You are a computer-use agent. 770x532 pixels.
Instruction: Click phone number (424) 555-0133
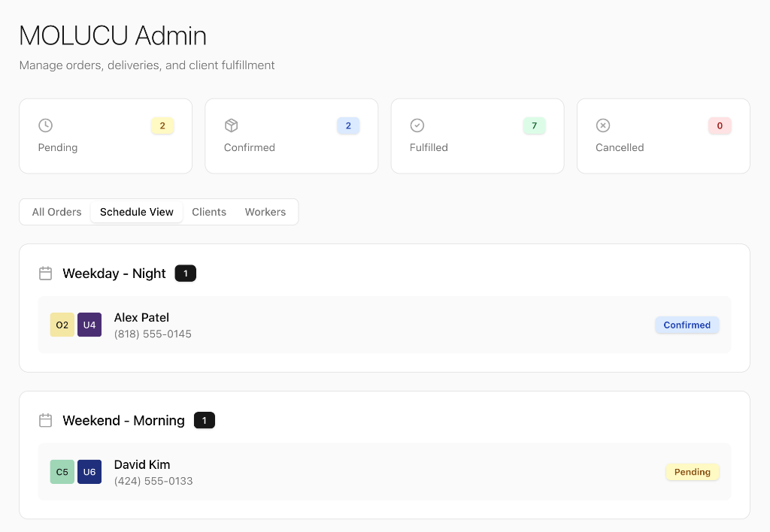pos(153,482)
